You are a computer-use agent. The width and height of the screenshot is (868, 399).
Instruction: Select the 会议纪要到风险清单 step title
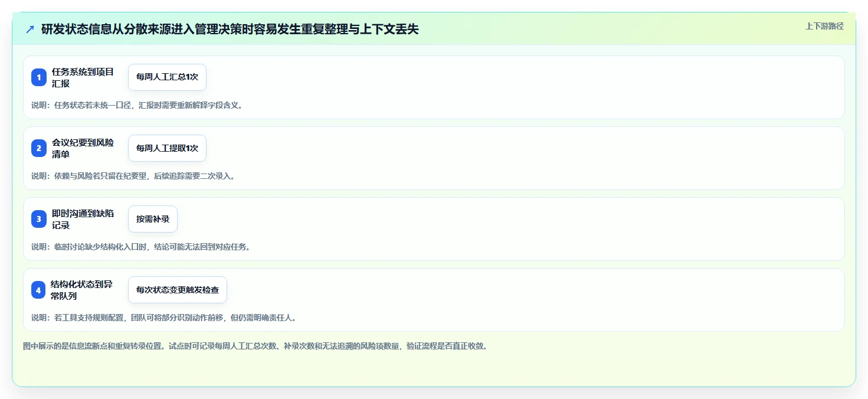tap(83, 148)
